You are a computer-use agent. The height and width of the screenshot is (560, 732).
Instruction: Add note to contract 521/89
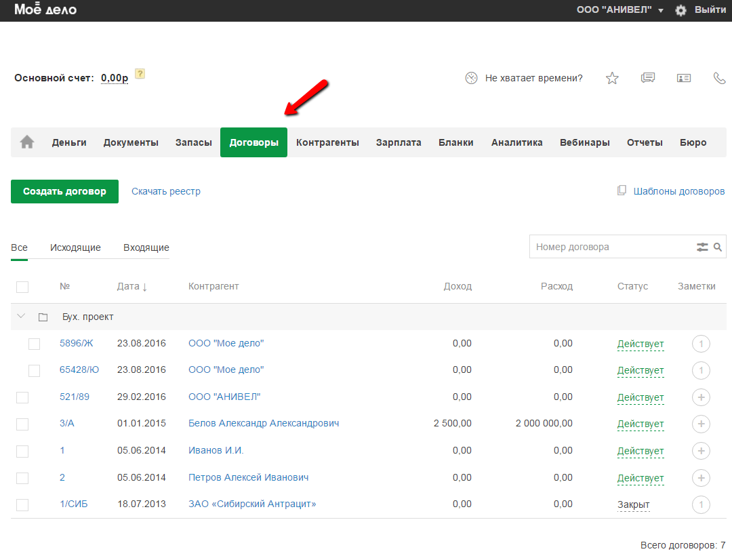[x=701, y=397]
